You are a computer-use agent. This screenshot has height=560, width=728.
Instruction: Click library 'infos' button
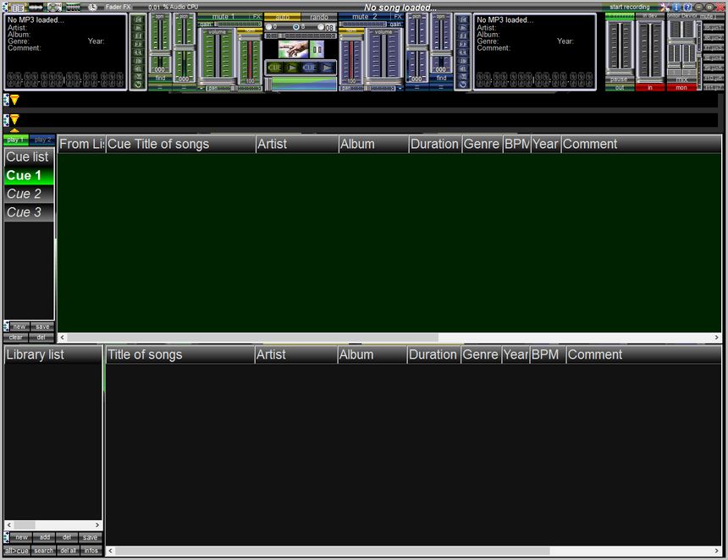pyautogui.click(x=91, y=551)
